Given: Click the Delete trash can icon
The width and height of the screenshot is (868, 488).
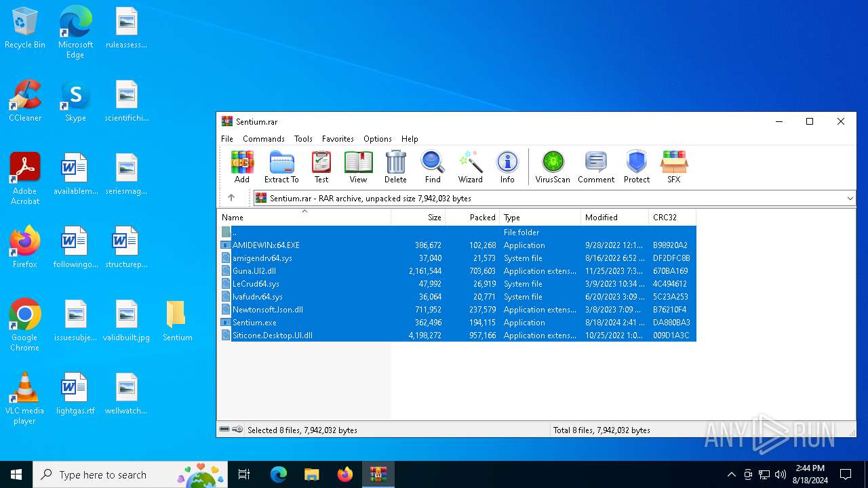Looking at the screenshot, I should coord(395,167).
